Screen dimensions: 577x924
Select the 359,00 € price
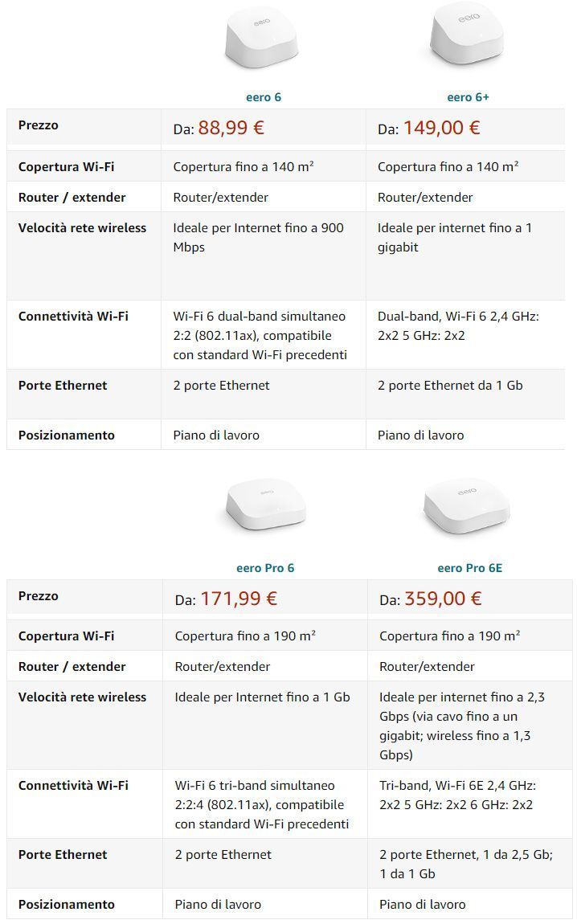click(x=443, y=599)
